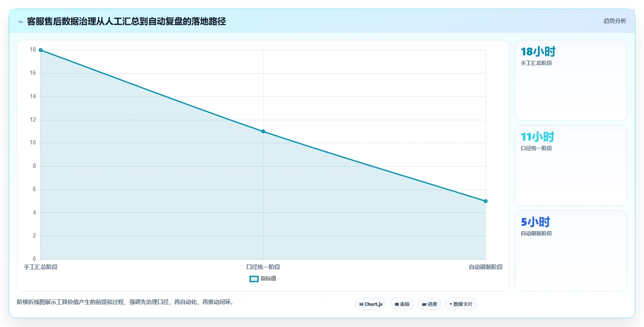This screenshot has height=327, width=644.
Task: Click the y-axis value 10
Action: coord(33,143)
